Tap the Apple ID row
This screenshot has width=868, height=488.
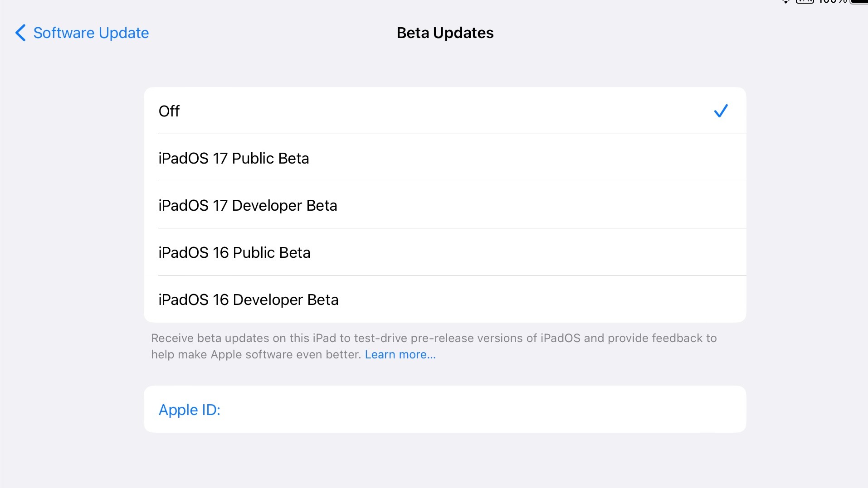pyautogui.click(x=445, y=409)
